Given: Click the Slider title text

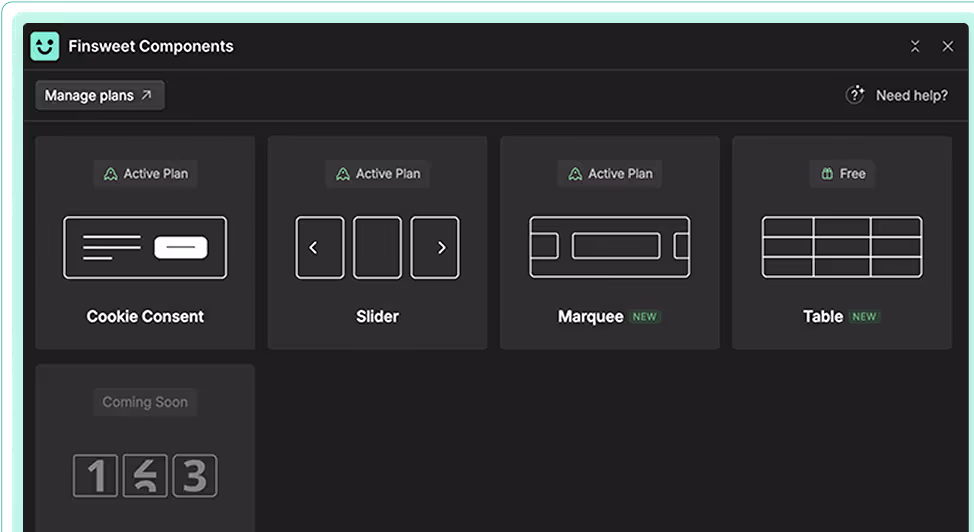Looking at the screenshot, I should click(x=378, y=317).
